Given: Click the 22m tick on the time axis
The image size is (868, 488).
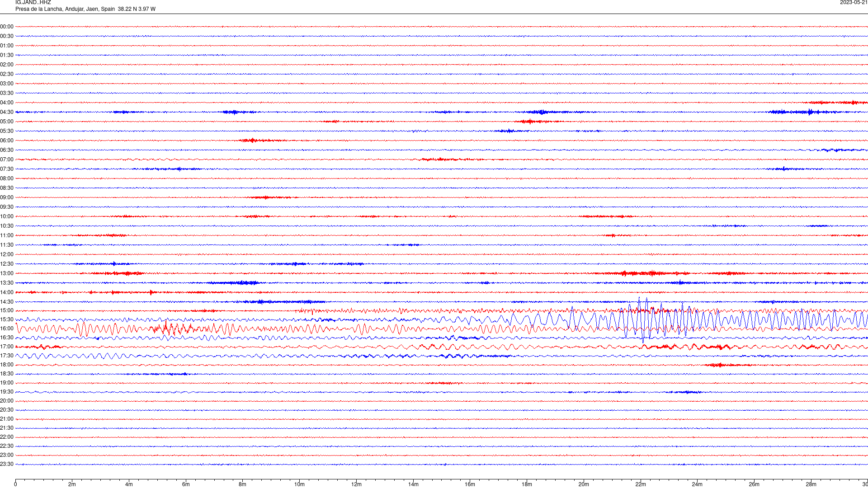Looking at the screenshot, I should (x=641, y=484).
